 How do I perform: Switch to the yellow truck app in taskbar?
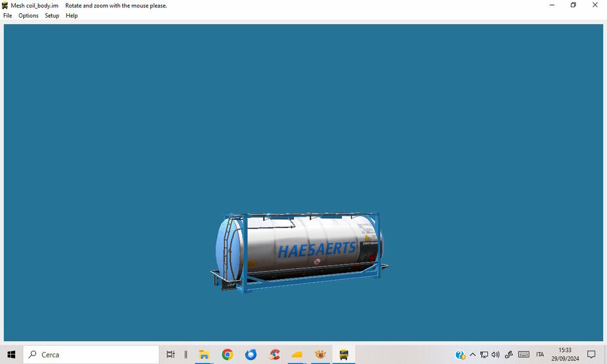pos(344,354)
